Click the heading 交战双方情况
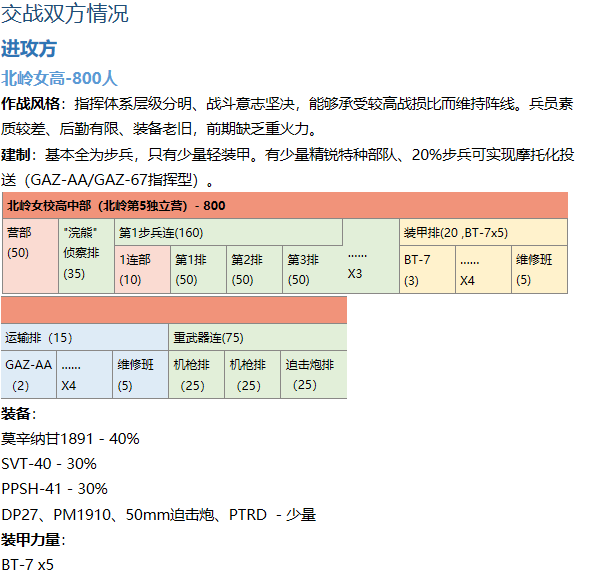The image size is (591, 574). point(65,14)
